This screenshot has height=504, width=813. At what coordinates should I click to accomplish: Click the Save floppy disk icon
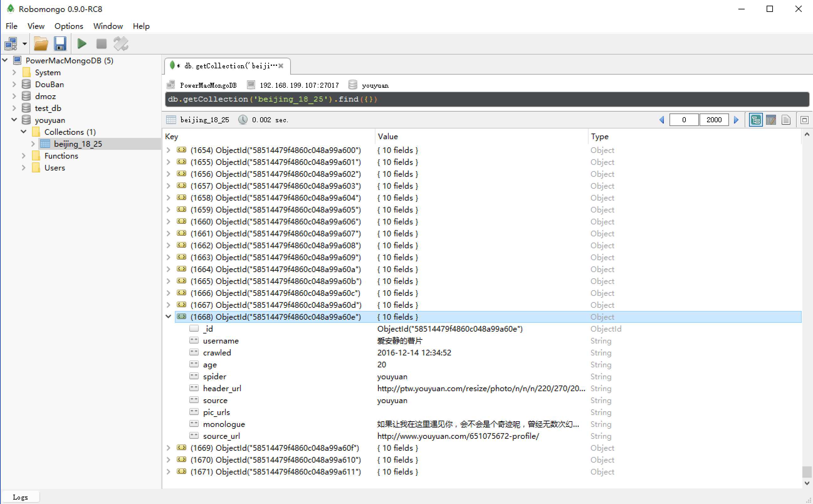(x=60, y=44)
